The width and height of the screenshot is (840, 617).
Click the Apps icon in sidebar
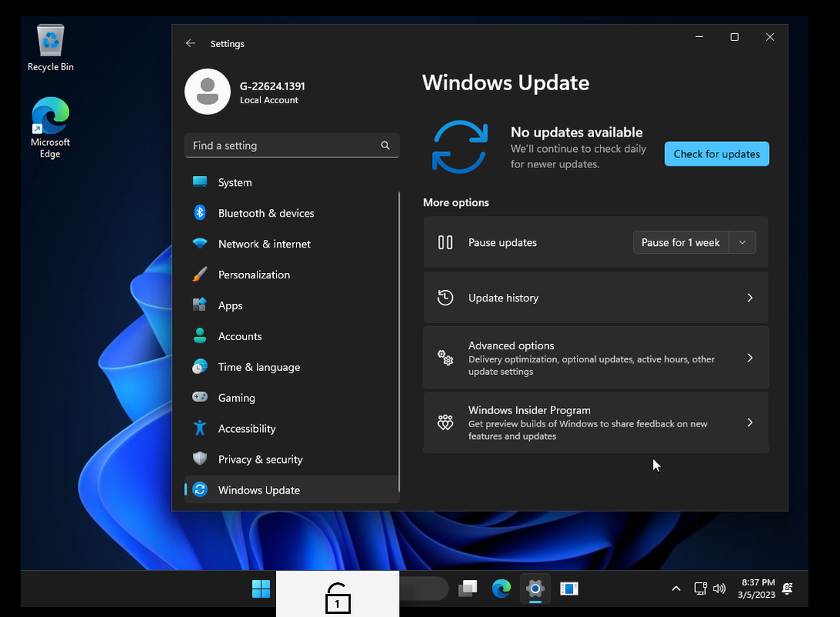click(x=200, y=305)
